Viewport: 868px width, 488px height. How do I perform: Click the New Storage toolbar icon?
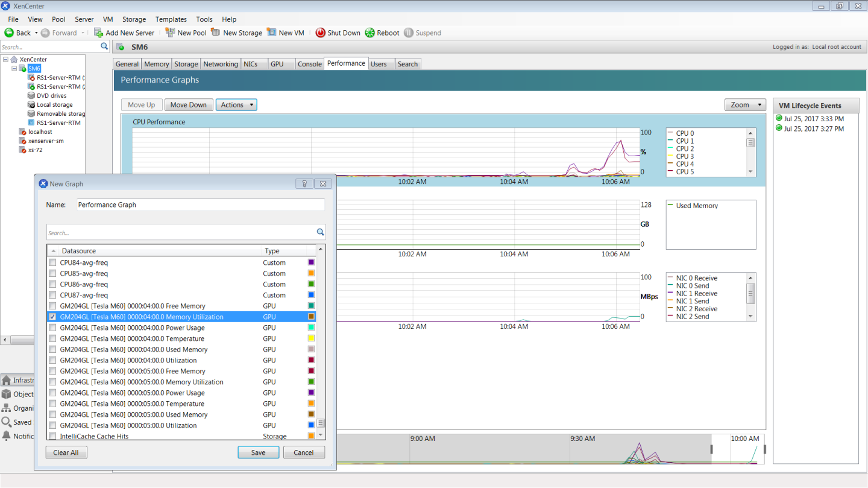pos(216,33)
